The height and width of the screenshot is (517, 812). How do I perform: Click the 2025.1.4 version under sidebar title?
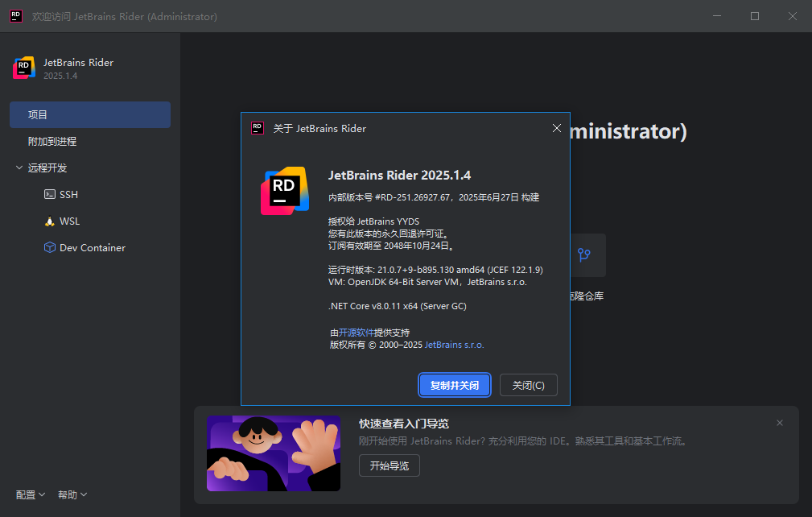[60, 76]
